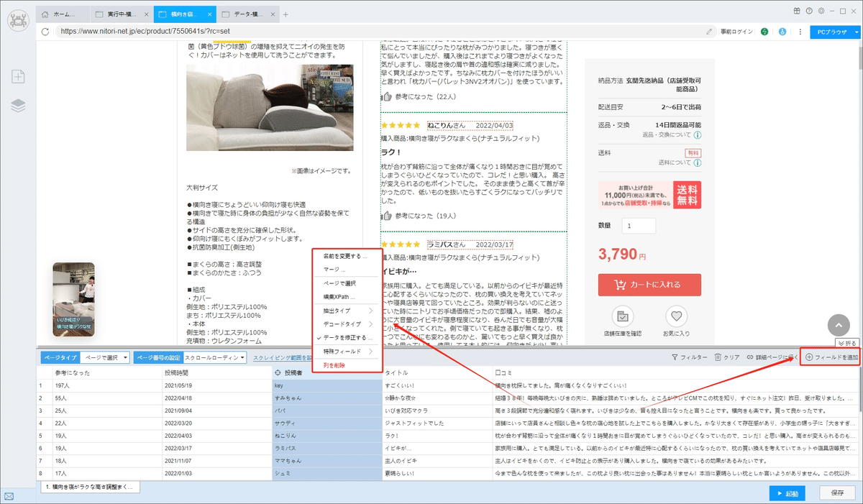Open the layers stack sidebar icon

coord(19,106)
